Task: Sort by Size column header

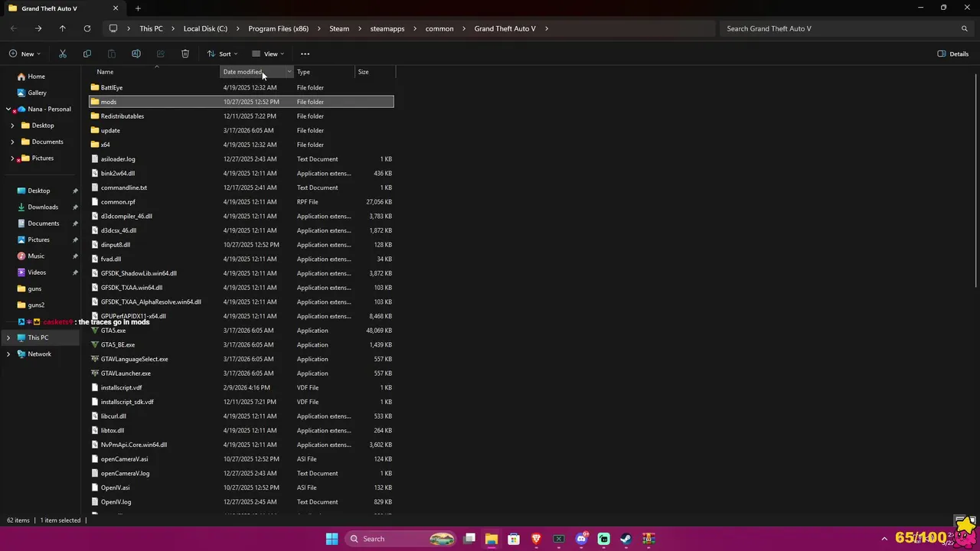Action: 364,72
